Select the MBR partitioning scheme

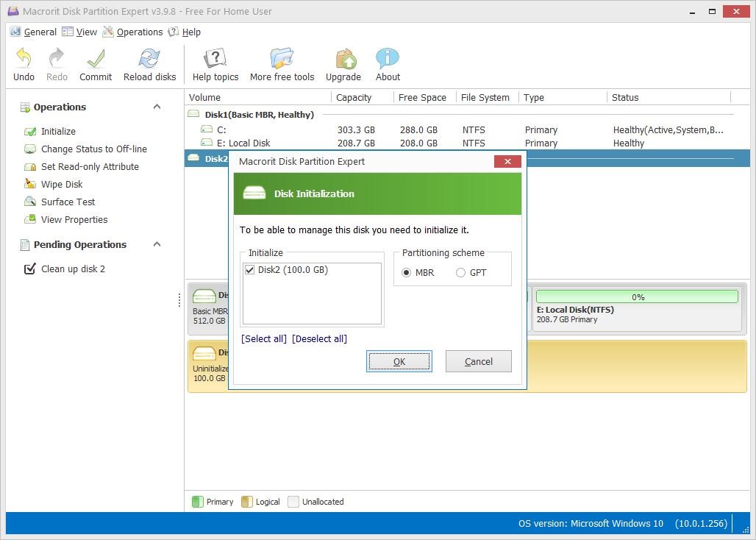coord(407,273)
